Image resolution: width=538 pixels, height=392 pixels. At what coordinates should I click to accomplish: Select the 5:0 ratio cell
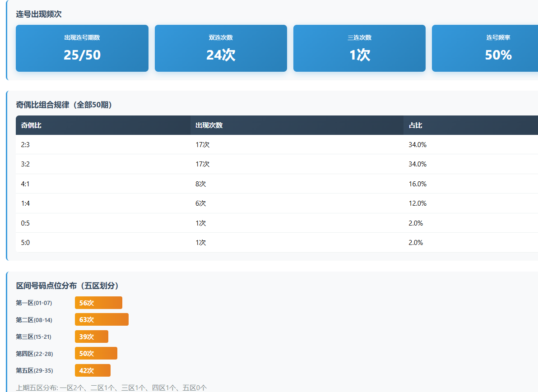click(x=25, y=243)
